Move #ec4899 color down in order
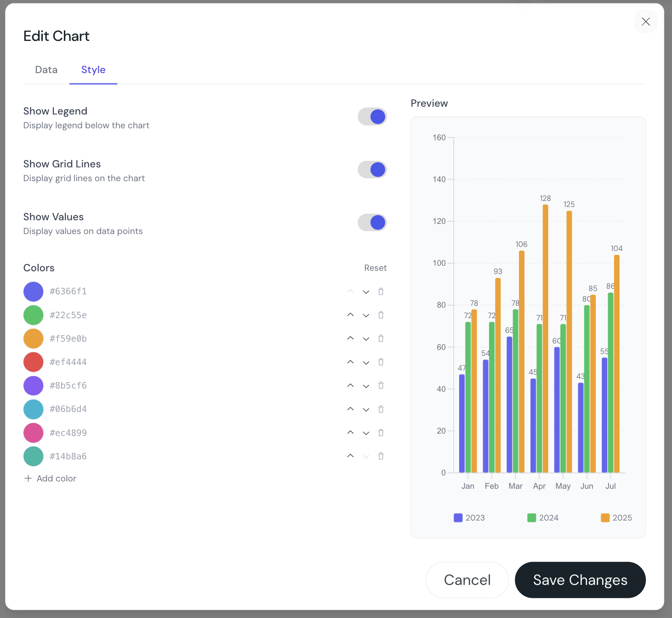Screen dimensions: 672x618 pos(366,433)
